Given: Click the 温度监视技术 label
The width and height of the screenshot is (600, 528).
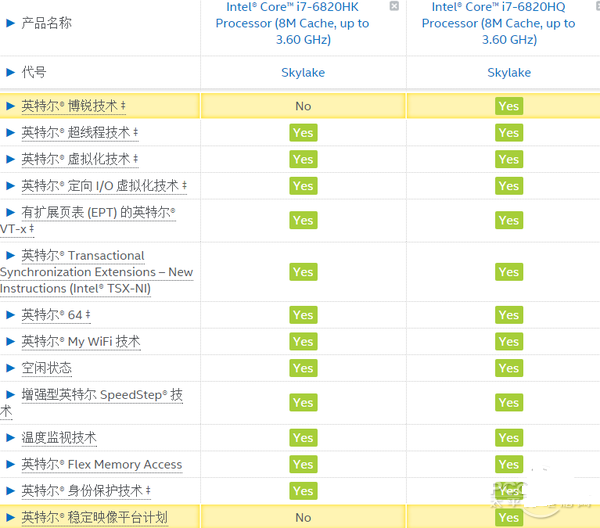Looking at the screenshot, I should pyautogui.click(x=59, y=437).
